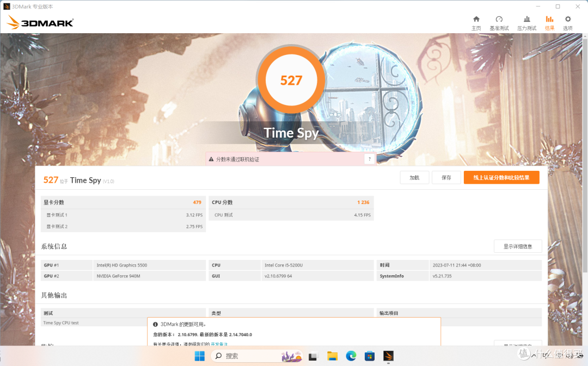Launch Microsoft Store from the taskbar
Screen dimensions: 588x366
click(370, 356)
